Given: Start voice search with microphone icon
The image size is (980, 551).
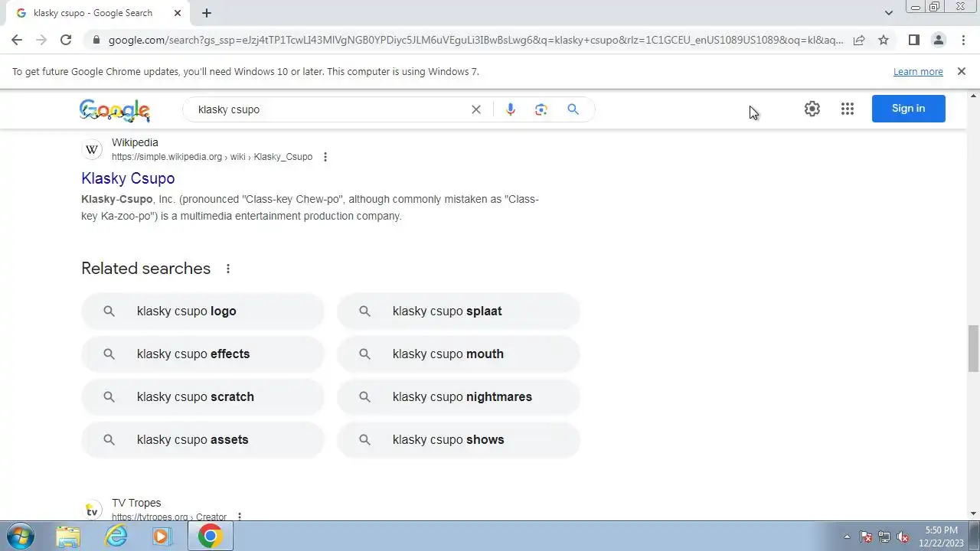Looking at the screenshot, I should (511, 109).
